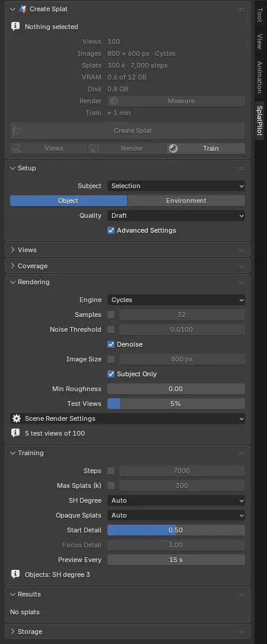267x644 pixels.
Task: Switch to Environment mode
Action: (186, 201)
